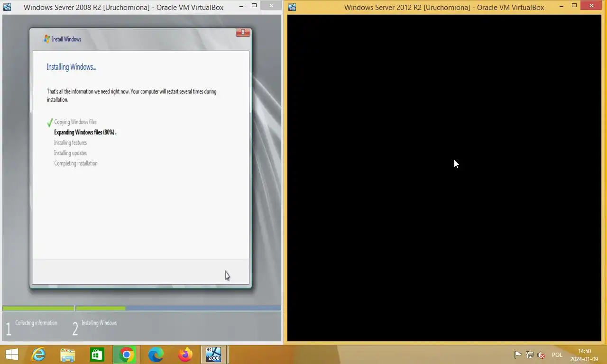Open the Windows Store taskbar icon
Screen dimensions: 607x364
click(97, 355)
